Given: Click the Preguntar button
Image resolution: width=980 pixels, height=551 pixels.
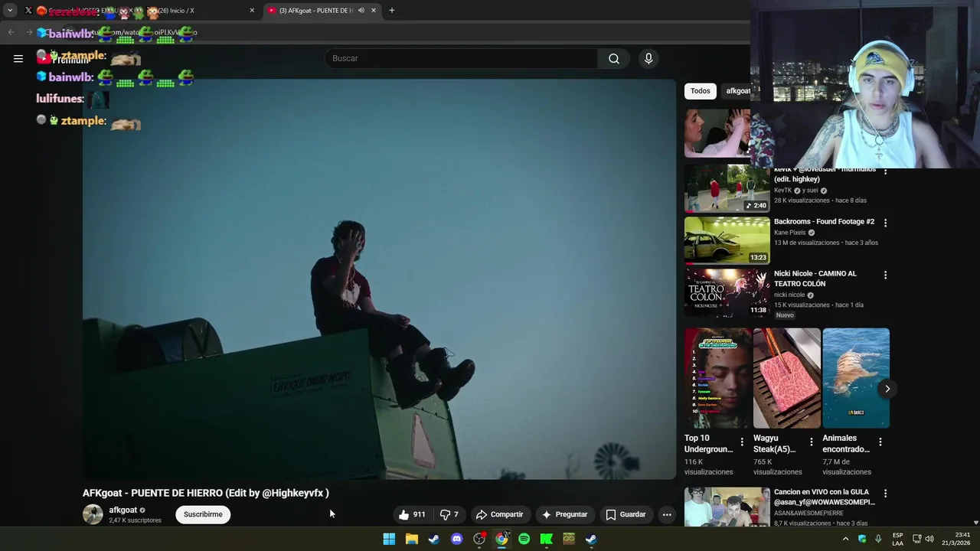Looking at the screenshot, I should [564, 514].
